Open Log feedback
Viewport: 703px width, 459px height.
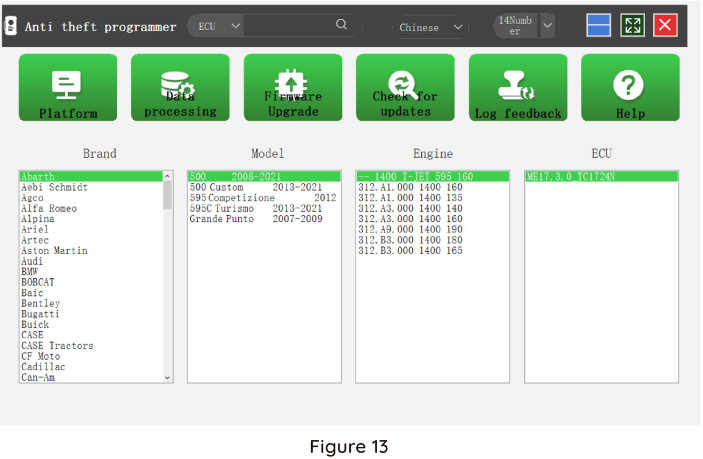[x=518, y=87]
